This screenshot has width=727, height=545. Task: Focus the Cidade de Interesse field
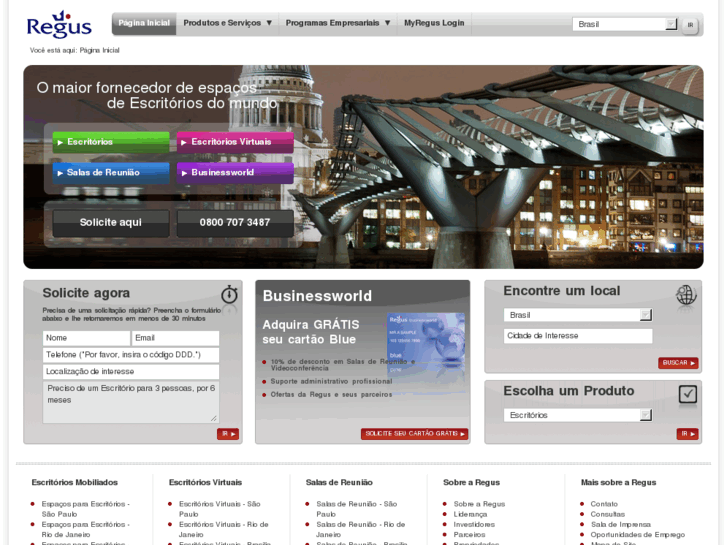(x=578, y=336)
